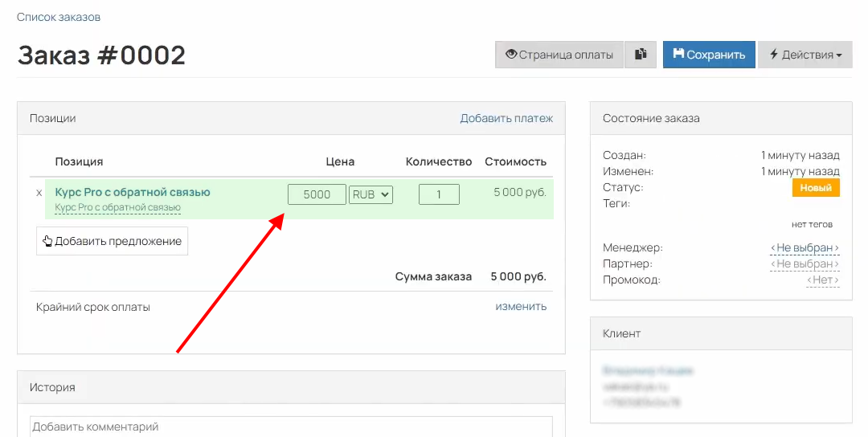Save the order with Сохранить

[709, 55]
